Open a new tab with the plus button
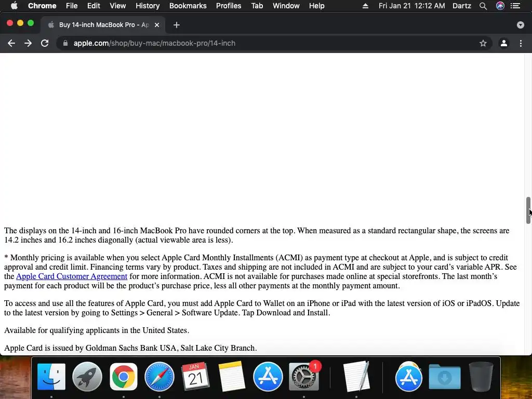Image resolution: width=532 pixels, height=399 pixels. (177, 25)
